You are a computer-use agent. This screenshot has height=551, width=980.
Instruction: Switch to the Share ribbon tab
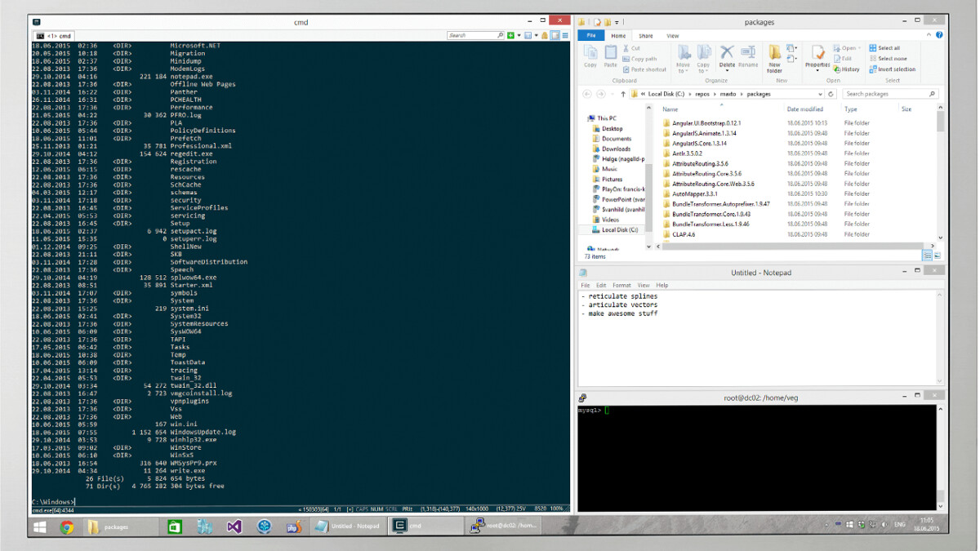(645, 35)
